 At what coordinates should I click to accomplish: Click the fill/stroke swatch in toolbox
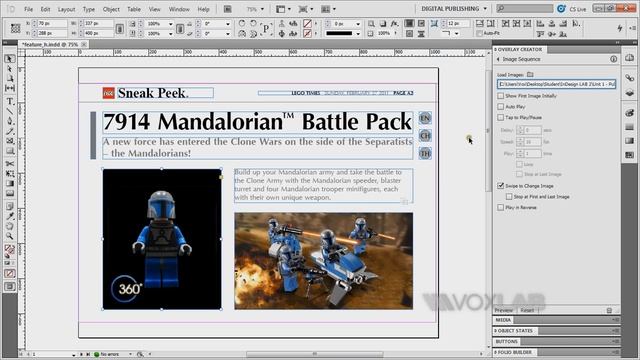pos(9,249)
